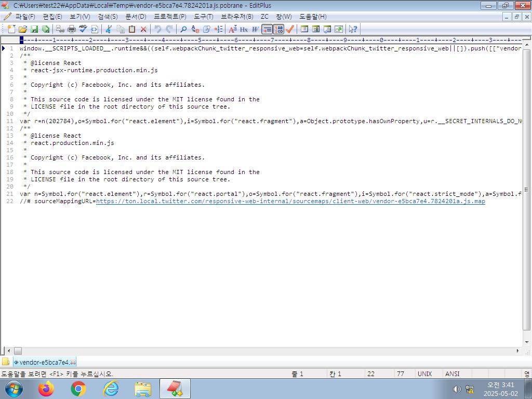
Task: Click the horizontal scrollbar right arrow
Action: (518, 351)
